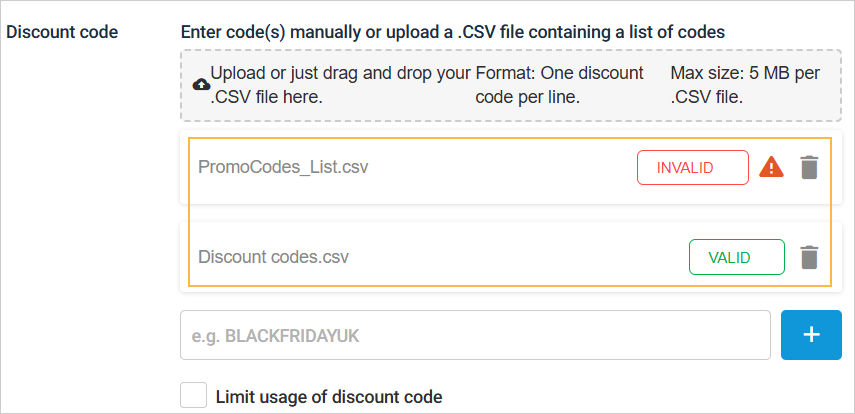The height and width of the screenshot is (414, 855).
Task: Select the Discount codes.csv file name
Action: (x=273, y=257)
